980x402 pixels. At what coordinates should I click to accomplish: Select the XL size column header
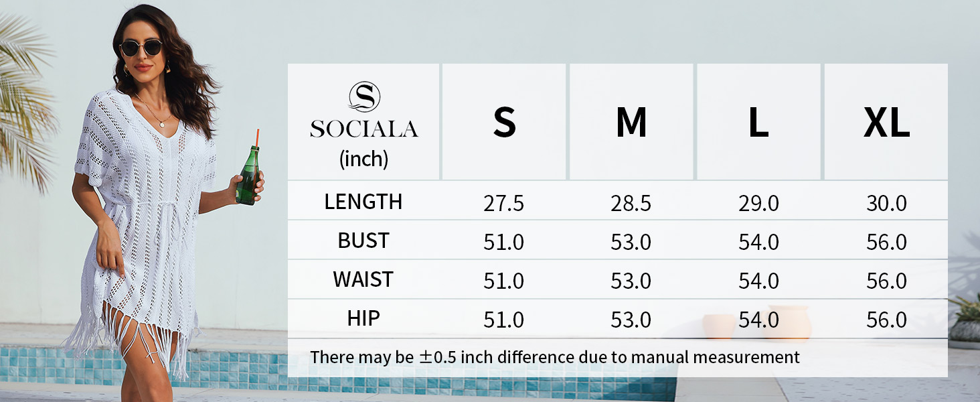click(x=886, y=123)
